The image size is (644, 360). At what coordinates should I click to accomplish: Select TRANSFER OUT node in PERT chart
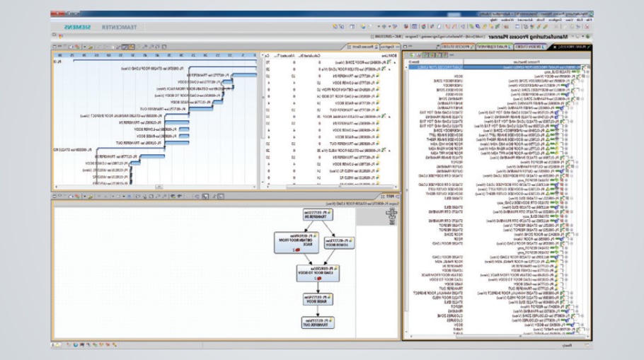[318, 323]
